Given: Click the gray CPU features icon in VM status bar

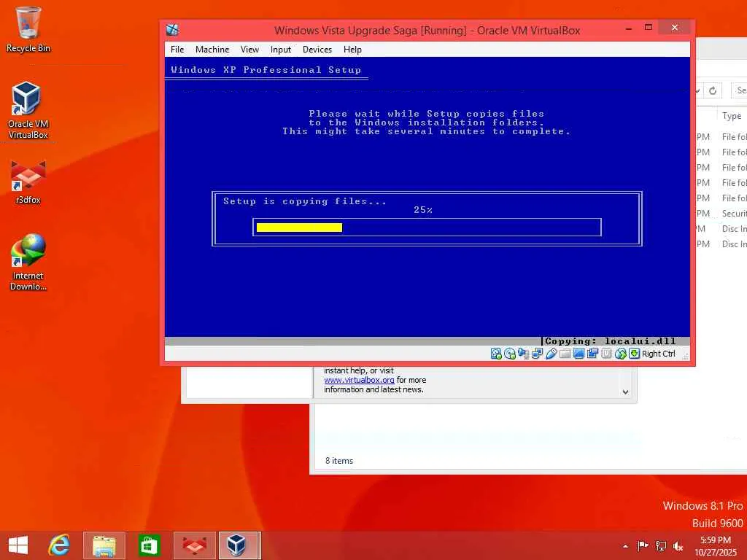Looking at the screenshot, I should pos(606,354).
